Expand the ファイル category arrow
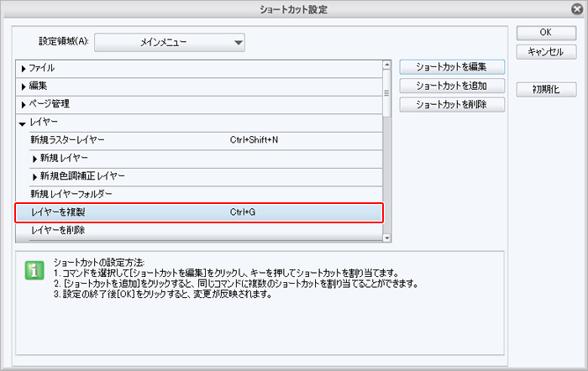Screen dimensions: 588x371 pyautogui.click(x=24, y=69)
